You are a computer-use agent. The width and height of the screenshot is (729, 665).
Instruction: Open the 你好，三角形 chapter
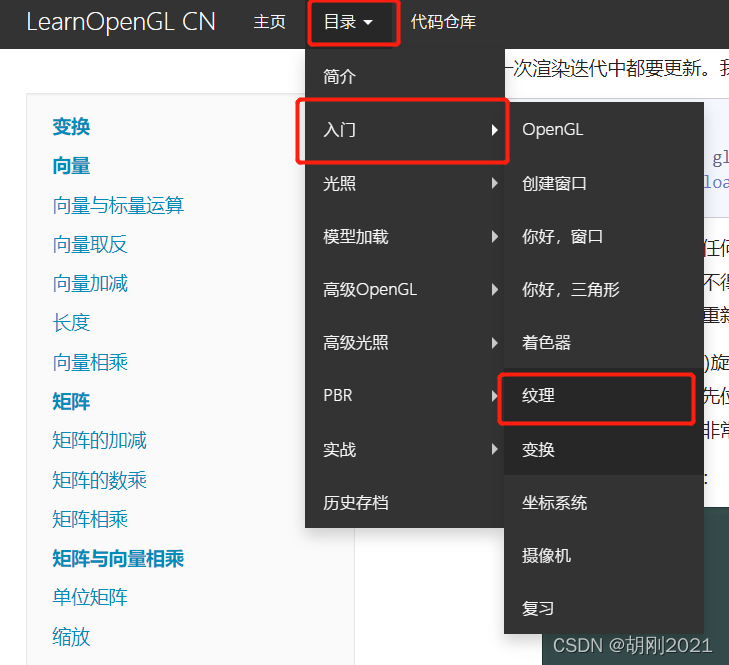click(x=604, y=290)
